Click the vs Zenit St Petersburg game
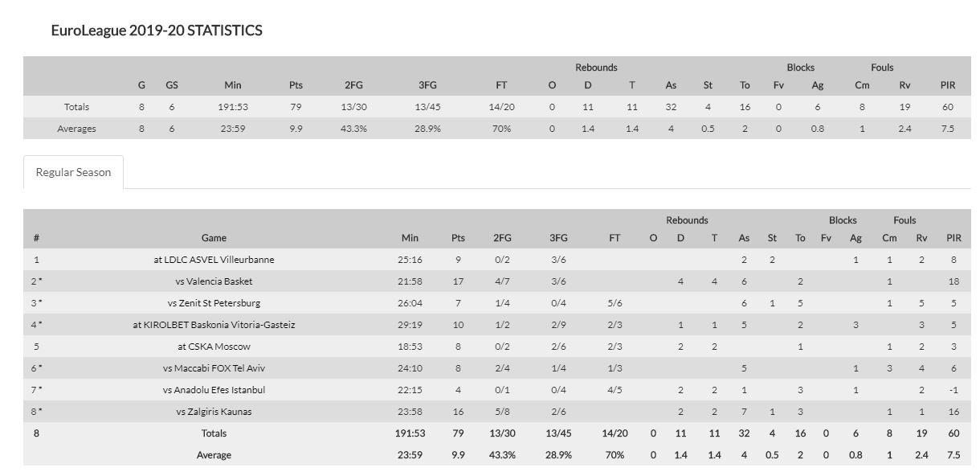The image size is (980, 472). click(214, 303)
